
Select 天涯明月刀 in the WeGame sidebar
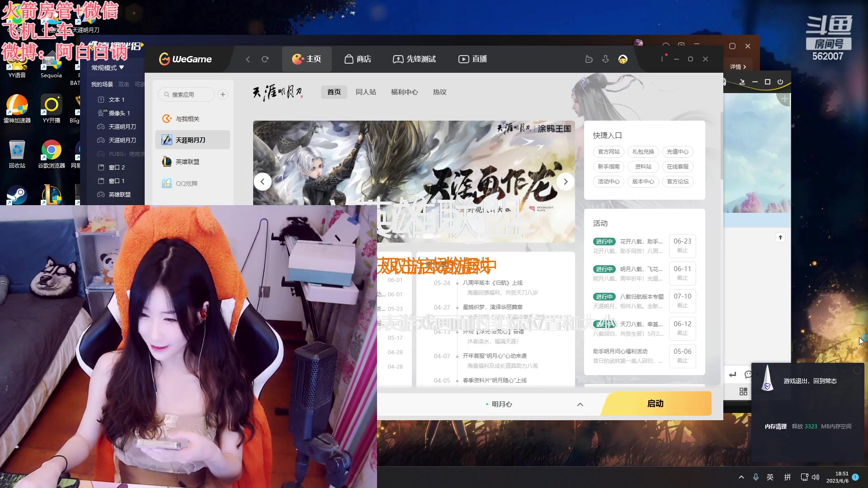pyautogui.click(x=193, y=140)
